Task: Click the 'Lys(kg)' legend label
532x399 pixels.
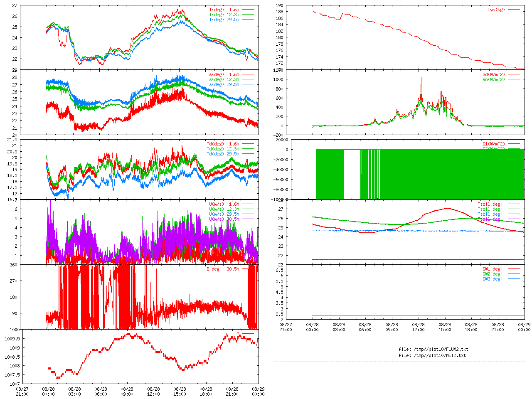Action: [x=496, y=10]
